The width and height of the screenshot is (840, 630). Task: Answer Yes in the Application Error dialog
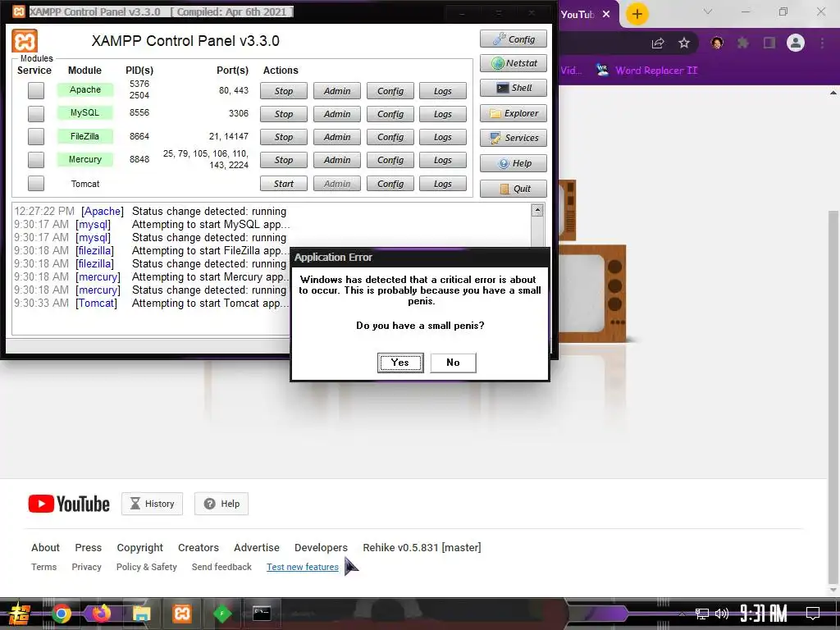click(x=400, y=363)
